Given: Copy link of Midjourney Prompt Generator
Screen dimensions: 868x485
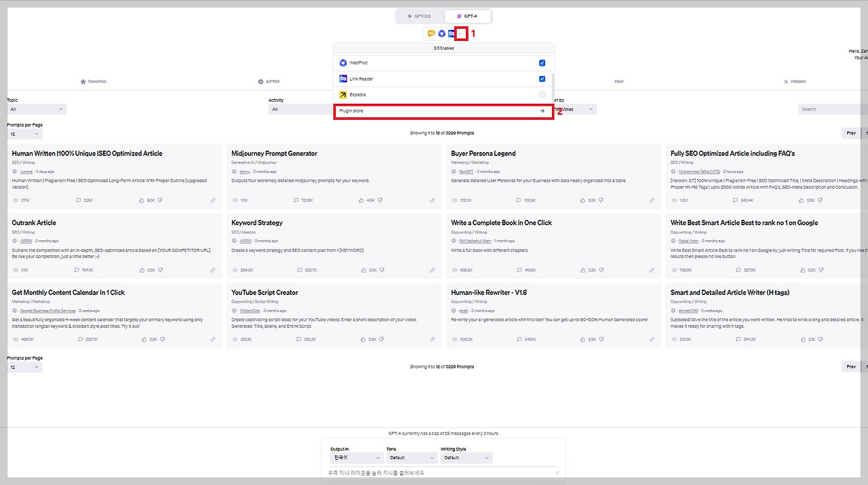Looking at the screenshot, I should point(433,200).
